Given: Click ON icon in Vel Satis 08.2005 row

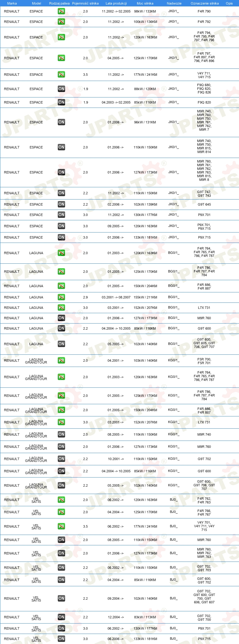Looking at the screenshot, I should point(61,540).
